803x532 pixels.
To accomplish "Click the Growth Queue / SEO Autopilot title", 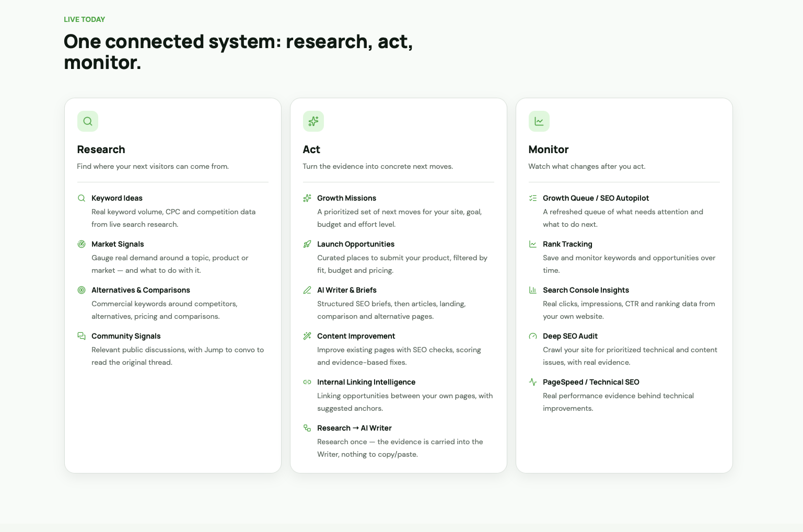I will pyautogui.click(x=596, y=198).
